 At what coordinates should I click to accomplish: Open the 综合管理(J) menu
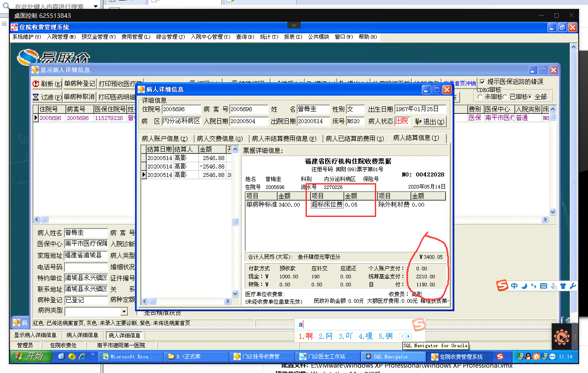(x=171, y=37)
